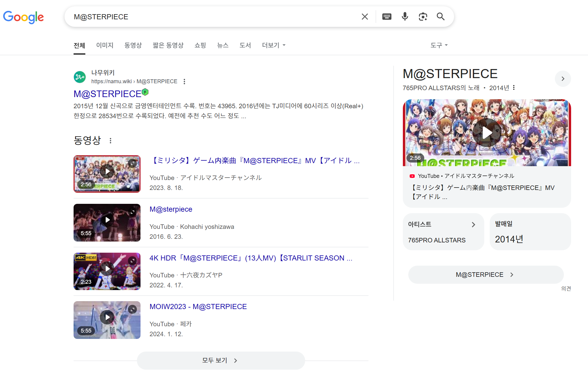This screenshot has width=588, height=376.
Task: Open namu.wiki favicon for 나무위키 result
Action: click(80, 77)
